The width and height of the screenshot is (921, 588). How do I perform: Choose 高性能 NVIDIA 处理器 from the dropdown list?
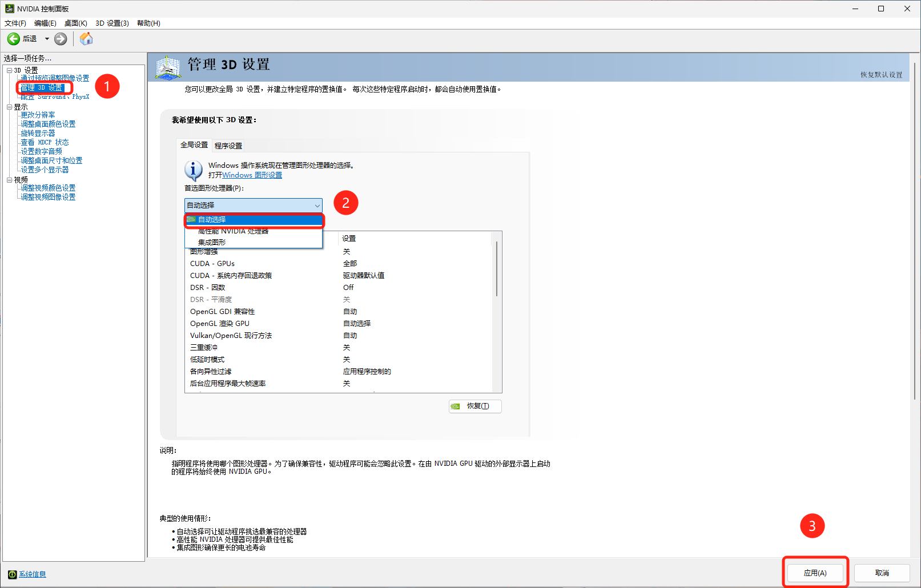pyautogui.click(x=254, y=231)
